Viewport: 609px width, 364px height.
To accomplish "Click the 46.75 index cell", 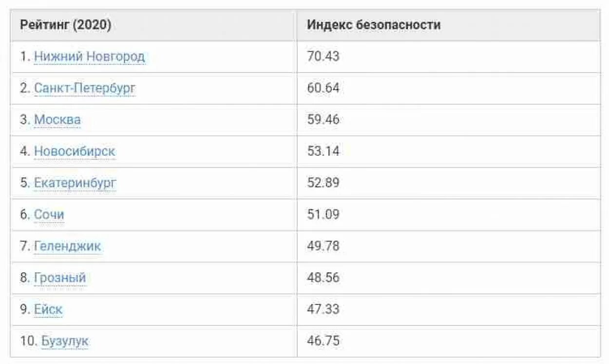I will pos(323,341).
